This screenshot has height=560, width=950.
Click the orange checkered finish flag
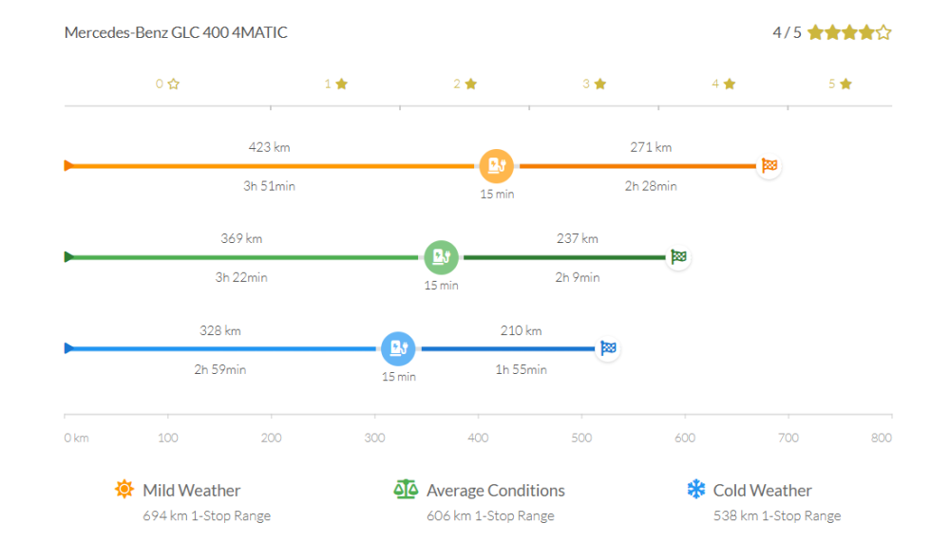[x=769, y=166]
